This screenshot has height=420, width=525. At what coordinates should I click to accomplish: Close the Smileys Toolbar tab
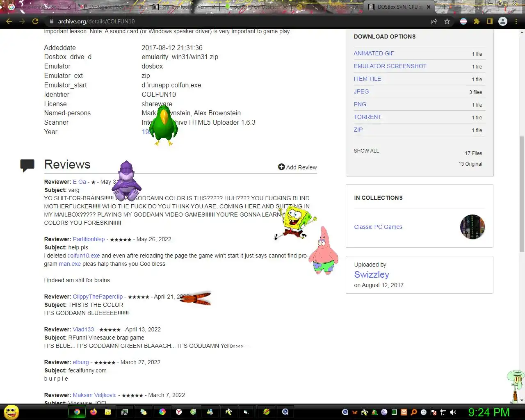tap(213, 7)
